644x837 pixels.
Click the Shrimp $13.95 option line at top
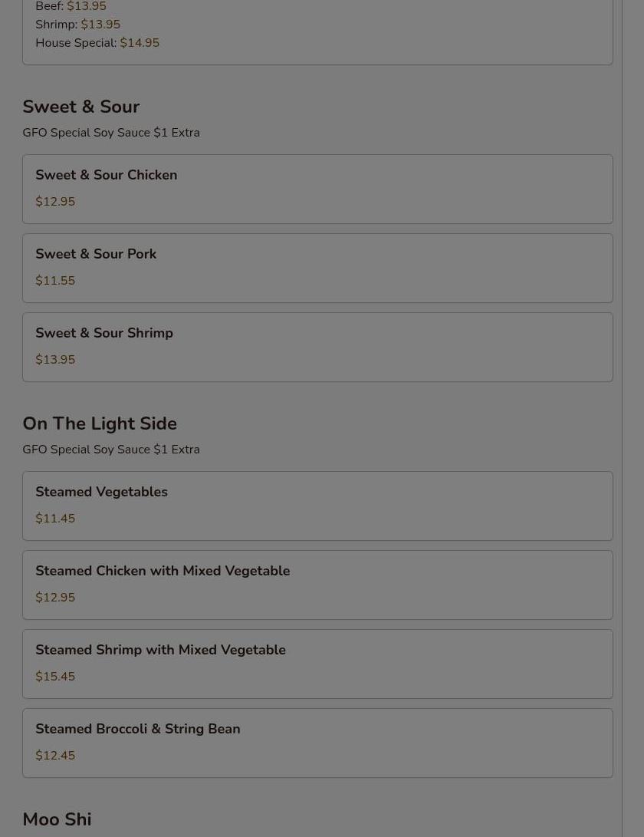78,25
